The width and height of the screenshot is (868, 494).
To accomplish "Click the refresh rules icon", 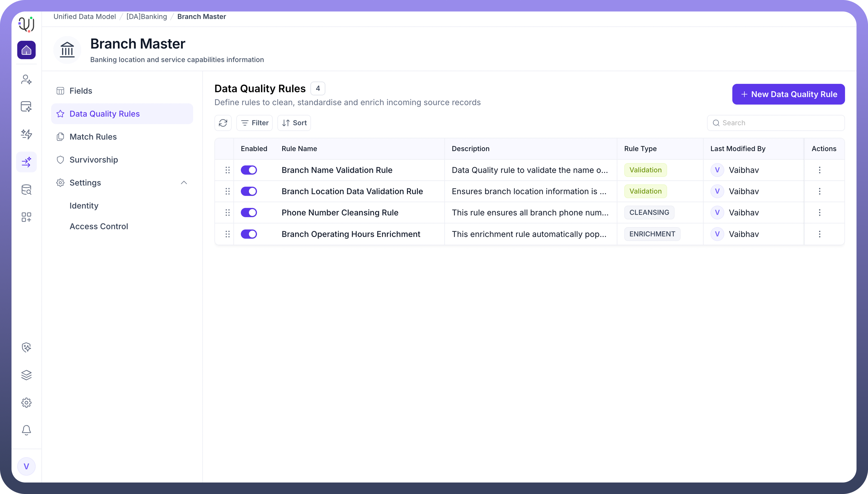I will point(223,123).
